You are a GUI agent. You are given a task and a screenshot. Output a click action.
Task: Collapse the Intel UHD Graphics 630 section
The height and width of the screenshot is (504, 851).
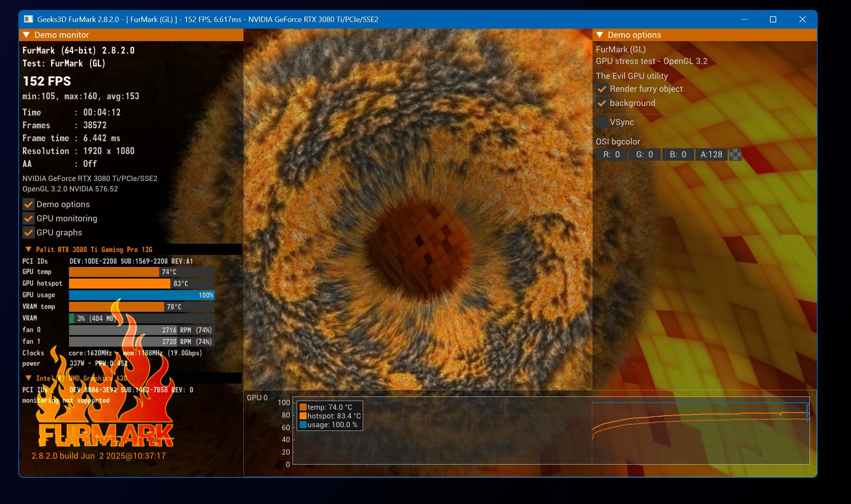[x=29, y=378]
